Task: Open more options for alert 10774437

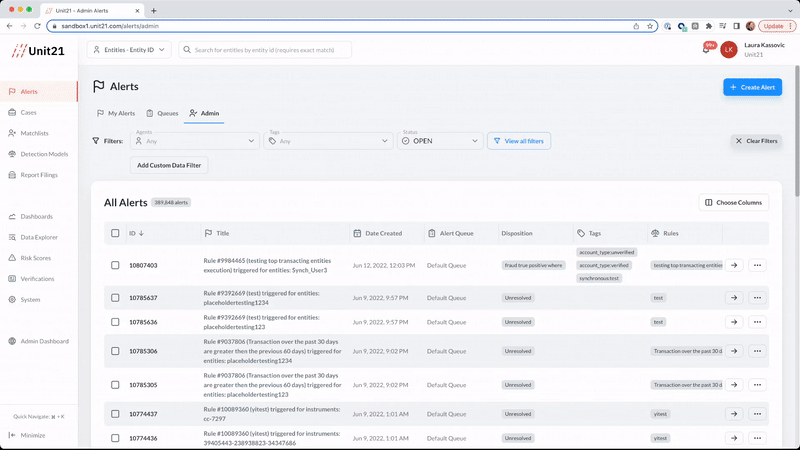Action: pyautogui.click(x=757, y=414)
